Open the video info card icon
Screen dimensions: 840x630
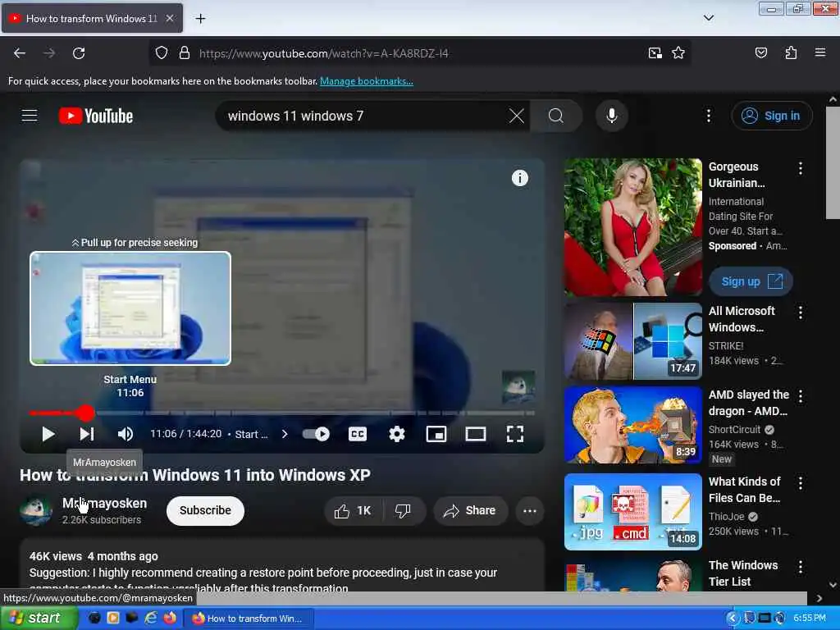(x=519, y=178)
